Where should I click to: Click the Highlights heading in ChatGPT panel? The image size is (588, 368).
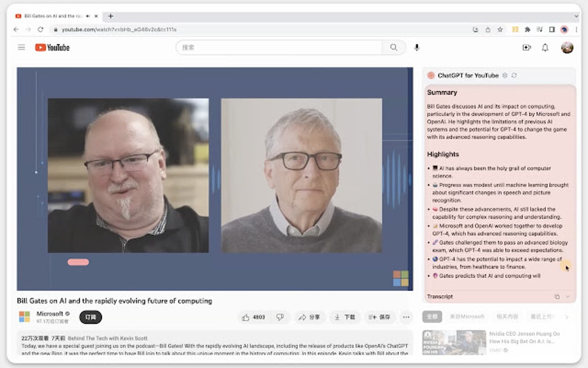click(x=443, y=154)
